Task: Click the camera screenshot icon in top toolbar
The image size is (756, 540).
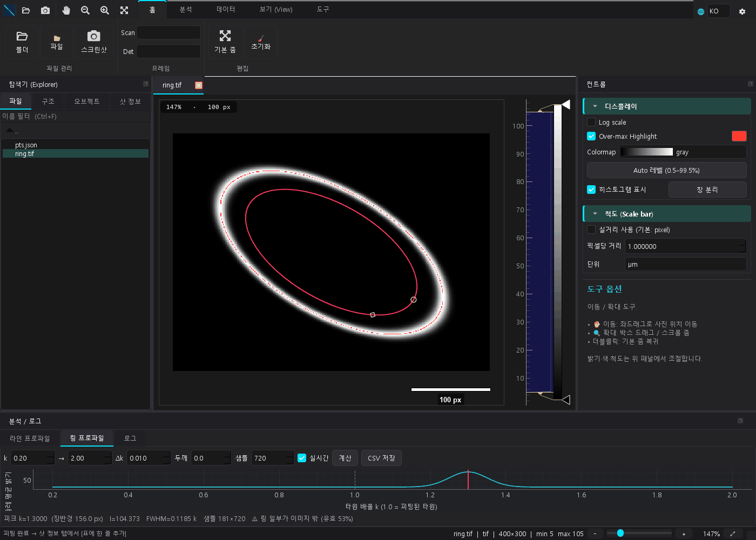Action: click(45, 10)
